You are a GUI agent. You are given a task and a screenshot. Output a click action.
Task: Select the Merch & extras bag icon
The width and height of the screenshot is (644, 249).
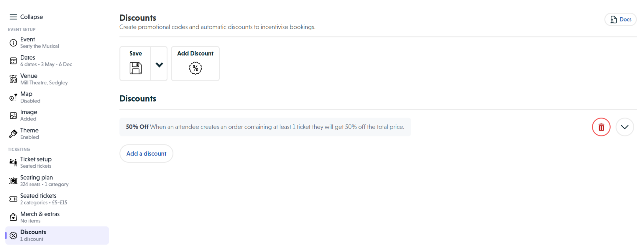click(13, 217)
